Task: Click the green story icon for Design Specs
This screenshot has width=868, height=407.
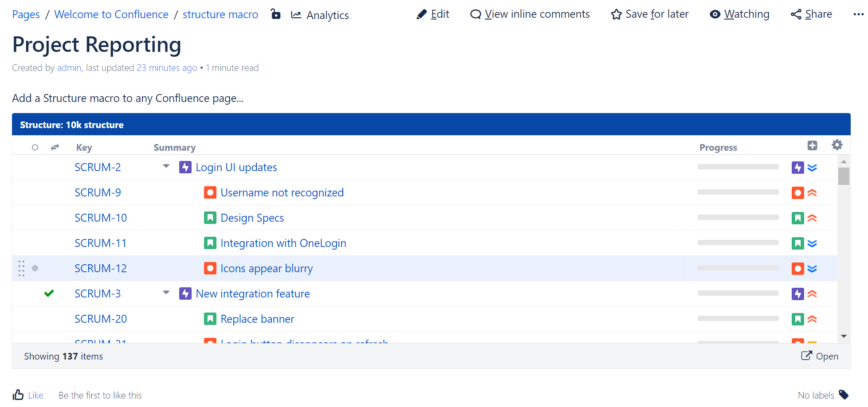Action: coord(210,218)
